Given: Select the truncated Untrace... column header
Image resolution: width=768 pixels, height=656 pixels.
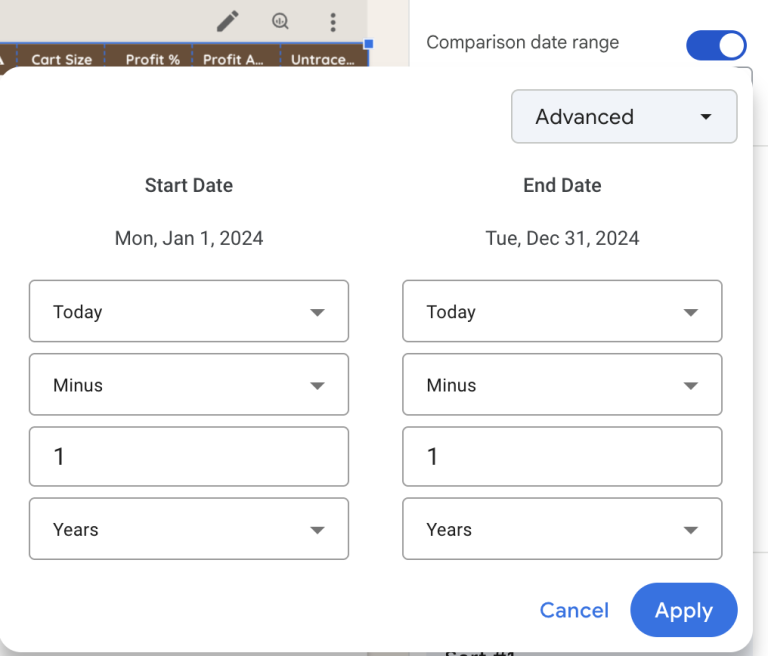Looking at the screenshot, I should (322, 59).
